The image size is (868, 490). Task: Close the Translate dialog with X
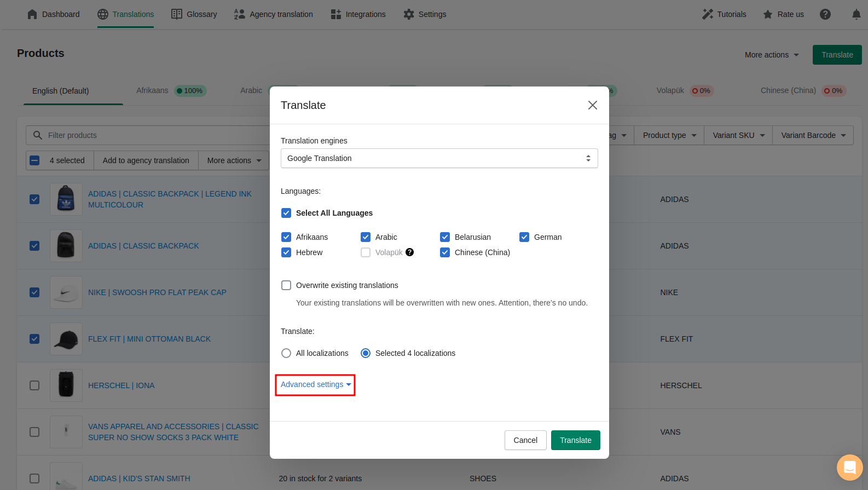click(x=593, y=105)
